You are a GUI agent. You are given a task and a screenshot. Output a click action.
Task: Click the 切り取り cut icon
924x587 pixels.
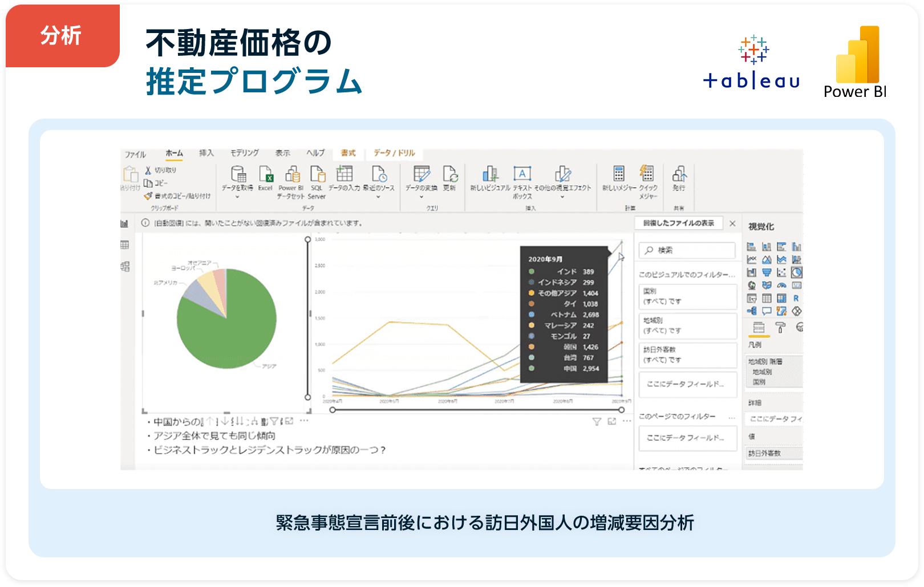pyautogui.click(x=148, y=170)
